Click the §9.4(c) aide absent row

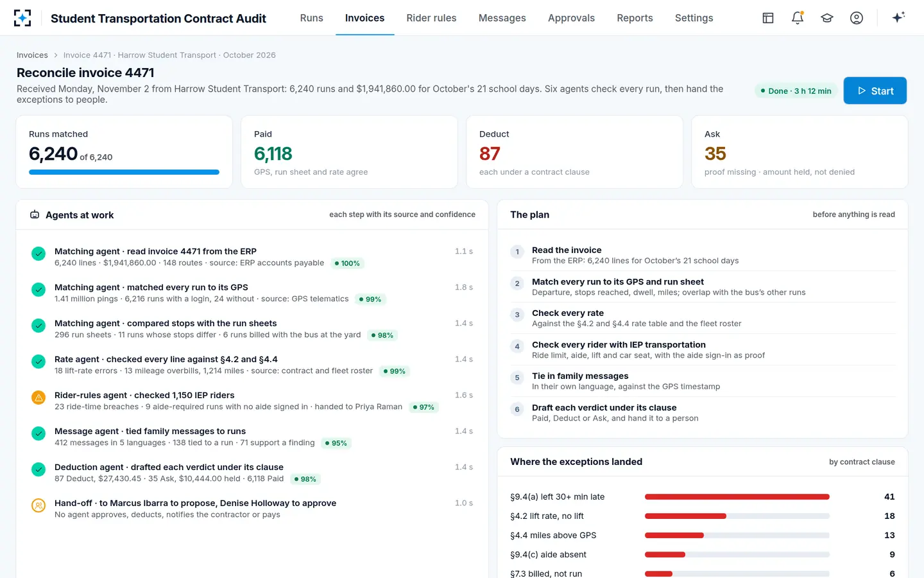point(703,554)
